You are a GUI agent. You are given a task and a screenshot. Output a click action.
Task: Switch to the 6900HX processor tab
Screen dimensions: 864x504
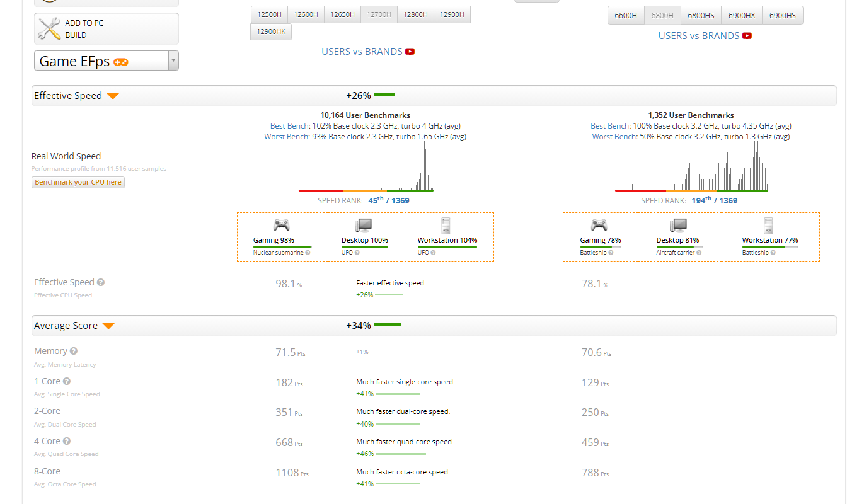(x=742, y=15)
